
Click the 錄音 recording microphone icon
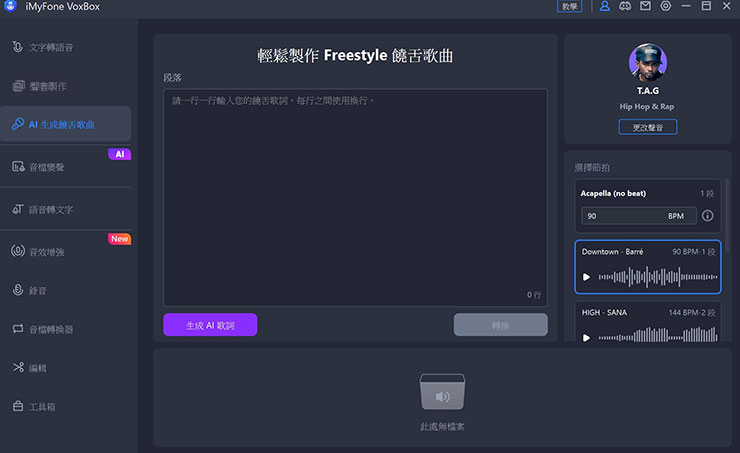[x=18, y=290]
